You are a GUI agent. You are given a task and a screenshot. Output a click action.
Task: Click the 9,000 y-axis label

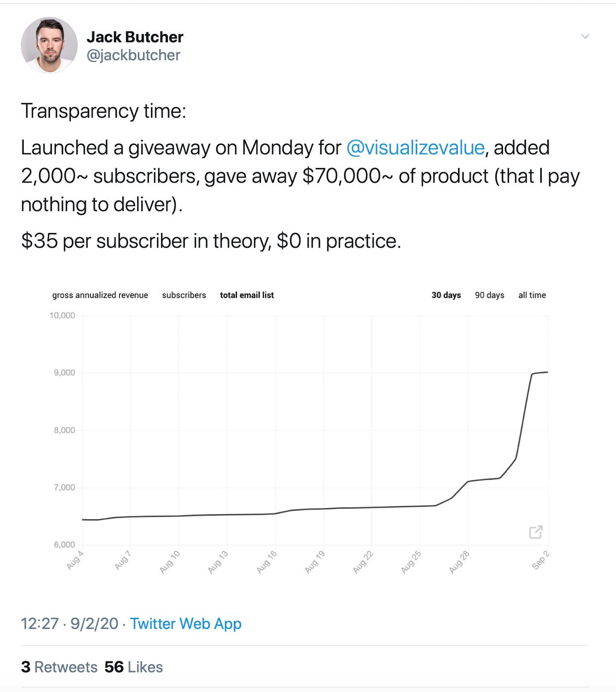(x=65, y=373)
